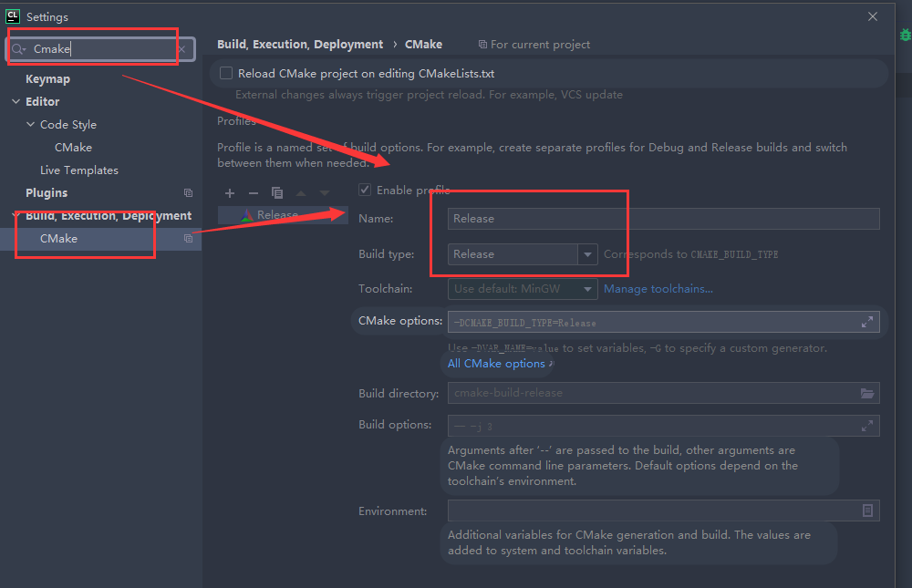Open the Toolchain dropdown

587,289
